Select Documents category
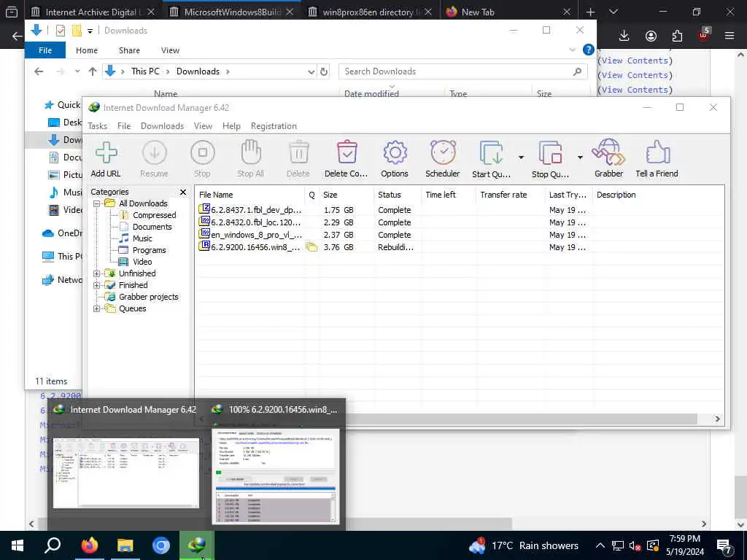 point(152,227)
